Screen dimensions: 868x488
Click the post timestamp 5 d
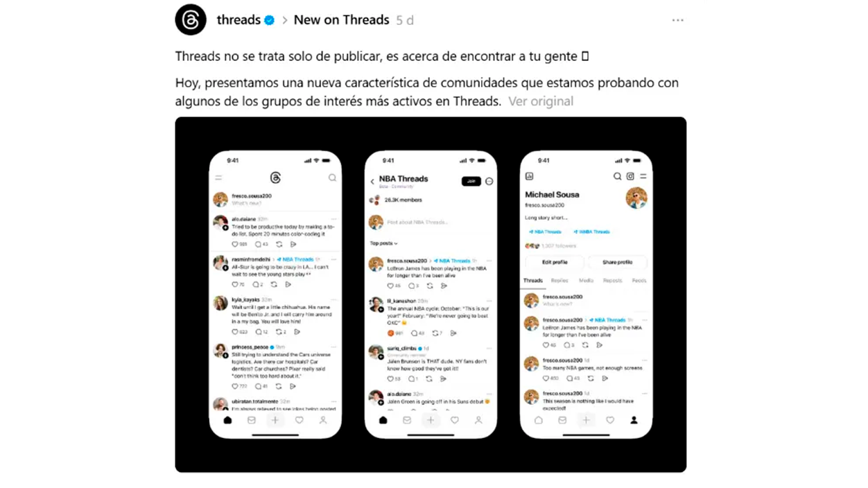pyautogui.click(x=405, y=21)
